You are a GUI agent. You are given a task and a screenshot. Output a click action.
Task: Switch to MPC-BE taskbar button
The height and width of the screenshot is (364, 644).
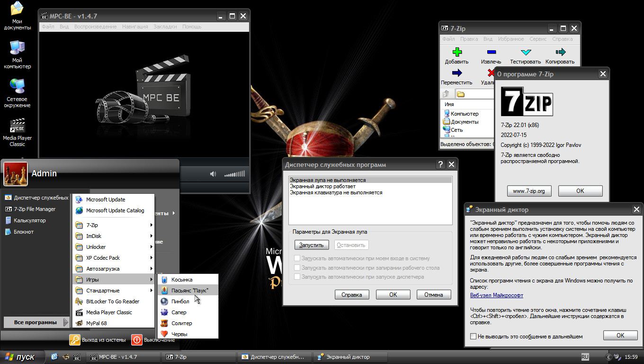pos(124,356)
